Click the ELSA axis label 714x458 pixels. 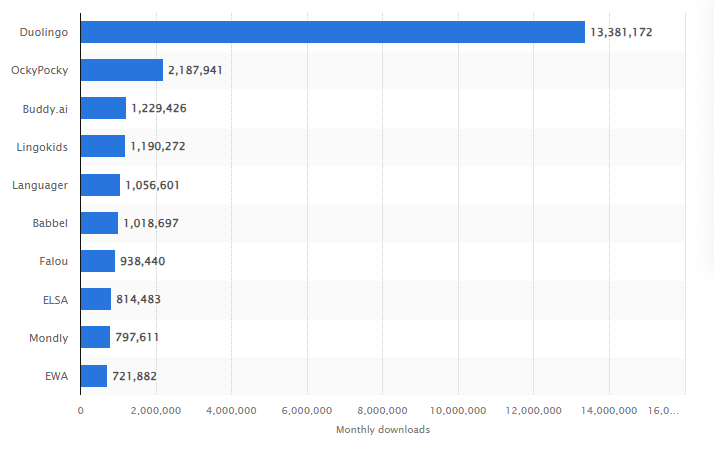coord(55,300)
